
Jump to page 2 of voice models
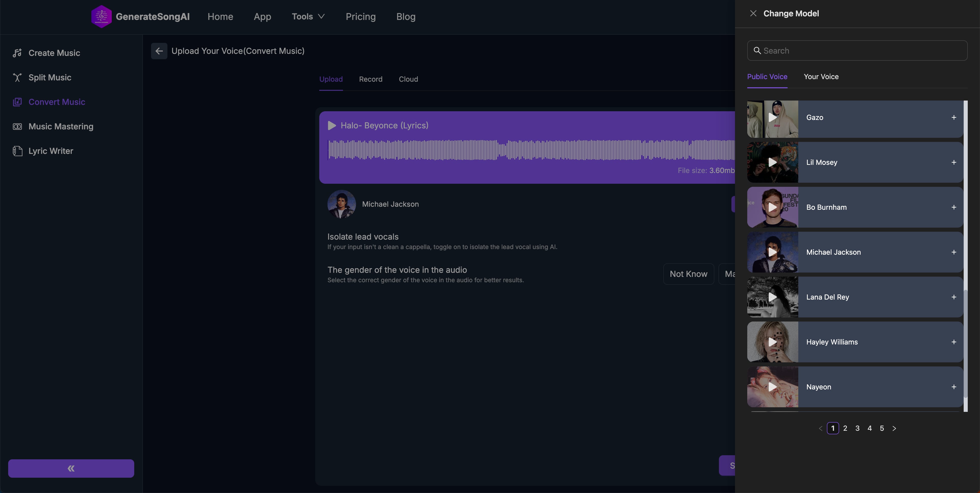click(x=845, y=428)
